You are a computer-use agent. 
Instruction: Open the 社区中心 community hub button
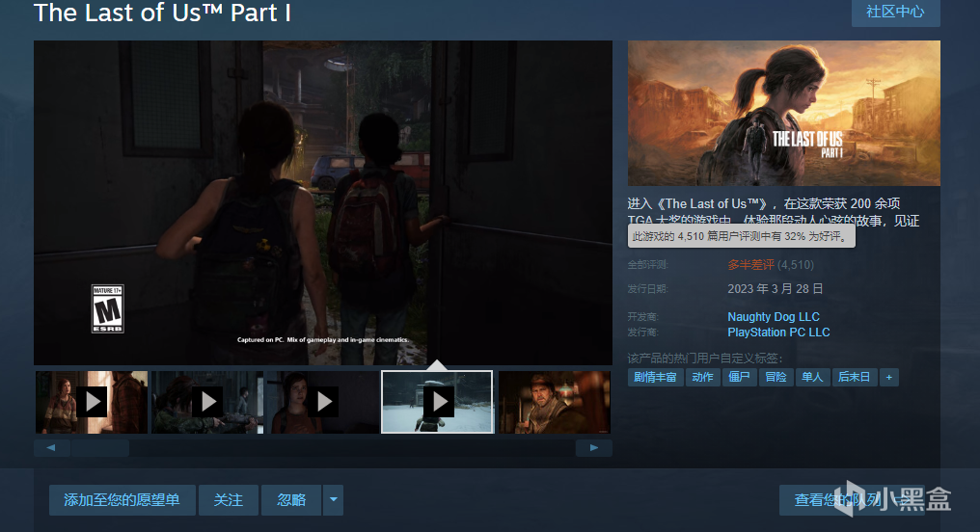[896, 13]
